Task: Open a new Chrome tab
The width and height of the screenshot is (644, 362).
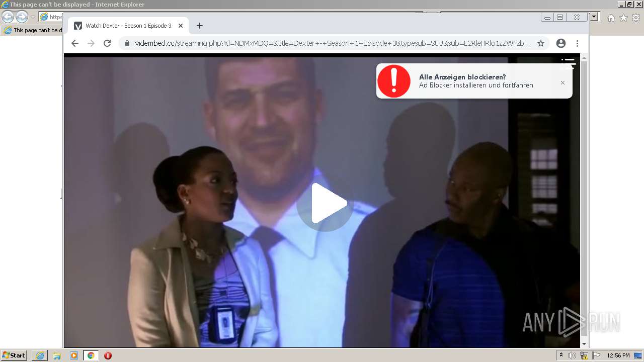Action: click(x=200, y=26)
